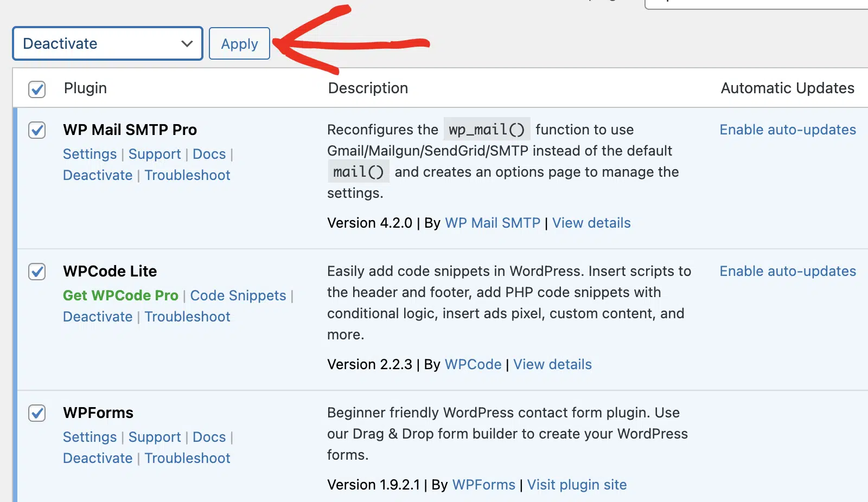
Task: Enable auto-updates for WP Mail SMTP Pro
Action: (x=788, y=130)
